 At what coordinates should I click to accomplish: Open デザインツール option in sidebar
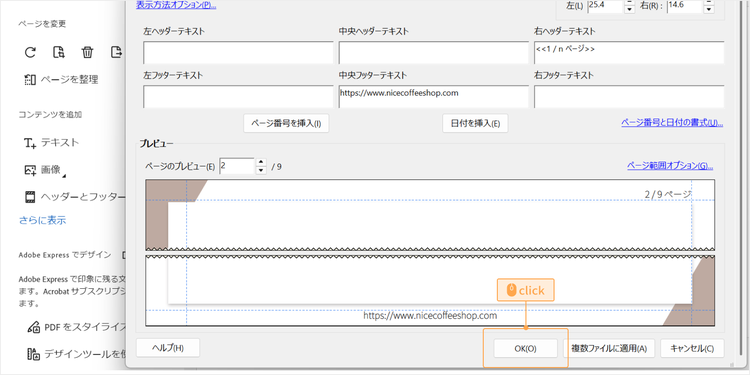point(77,354)
